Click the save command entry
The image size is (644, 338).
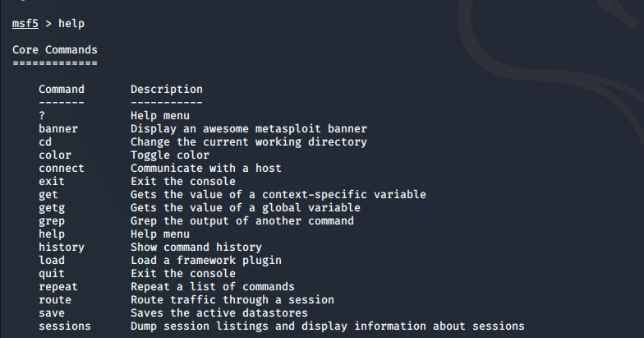[52, 313]
